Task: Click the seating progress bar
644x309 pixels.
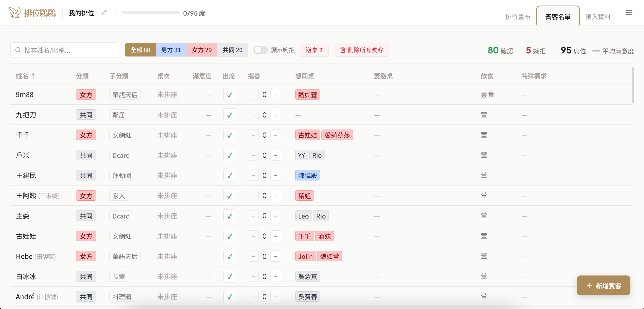Action: [150, 13]
